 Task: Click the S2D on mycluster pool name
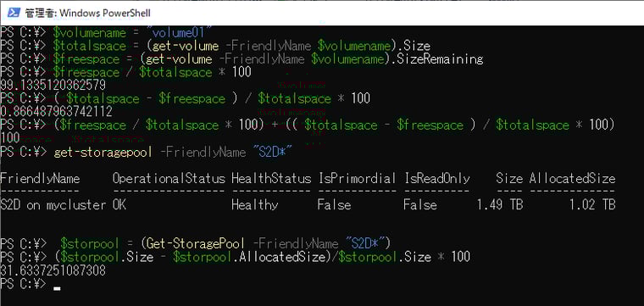point(53,204)
